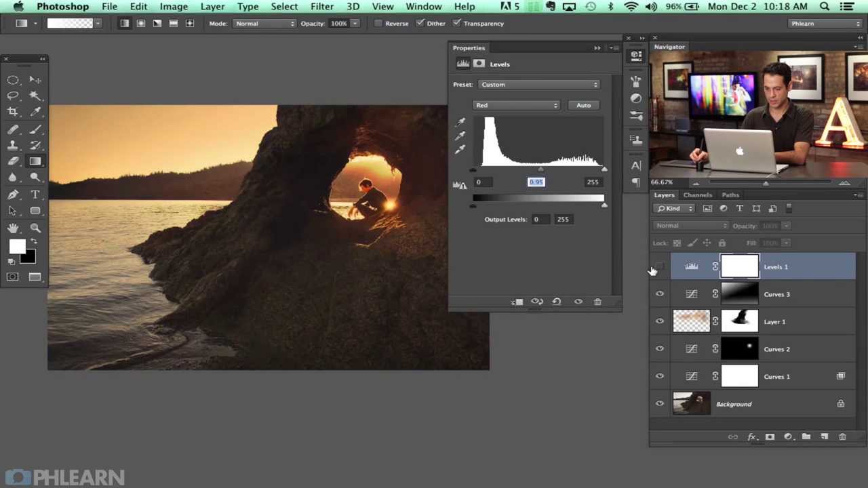This screenshot has height=488, width=868.
Task: Reset Levels adjustment to defaults icon
Action: (557, 302)
